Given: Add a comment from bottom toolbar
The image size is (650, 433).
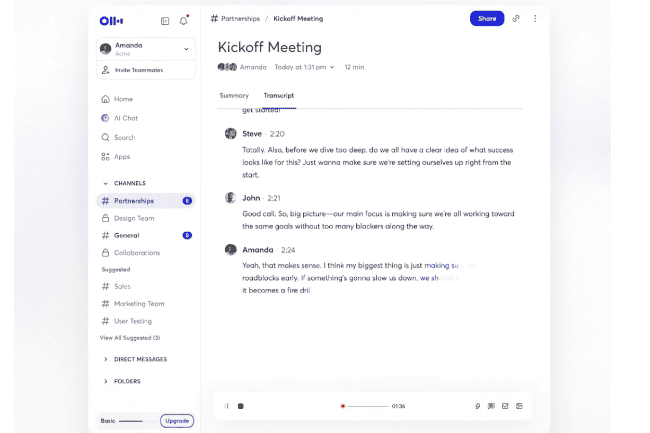Looking at the screenshot, I should coord(491,406).
